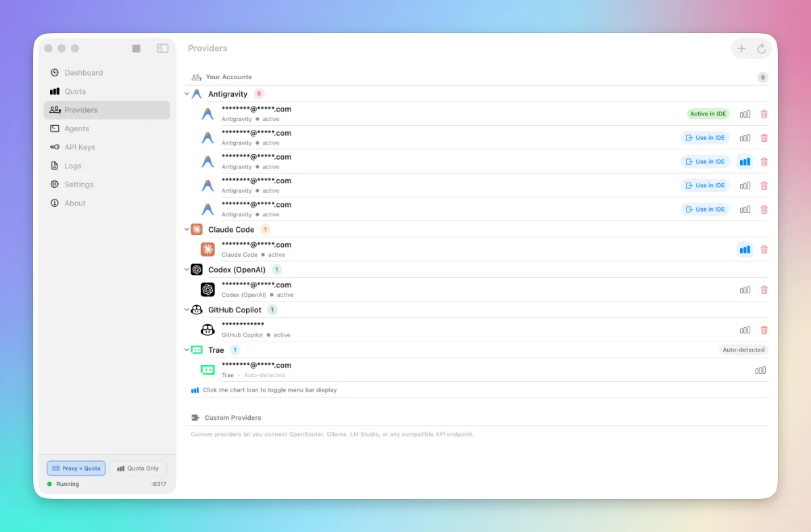Click the Providers page title
This screenshot has height=532, width=811.
click(x=207, y=49)
